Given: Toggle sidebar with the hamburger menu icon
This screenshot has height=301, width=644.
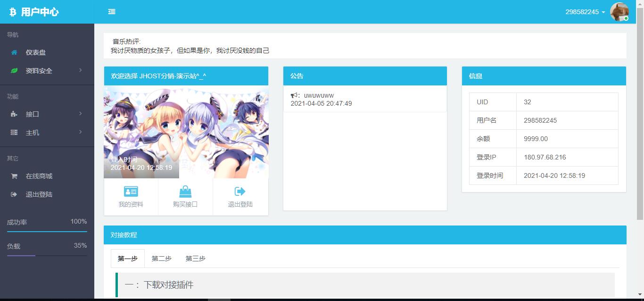Looking at the screenshot, I should (x=112, y=12).
